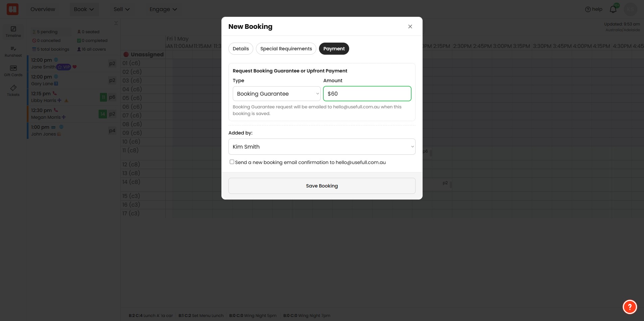Open John Jones's 1:00 pm booking
Viewport: 644px width, 321px height.
pos(73,130)
